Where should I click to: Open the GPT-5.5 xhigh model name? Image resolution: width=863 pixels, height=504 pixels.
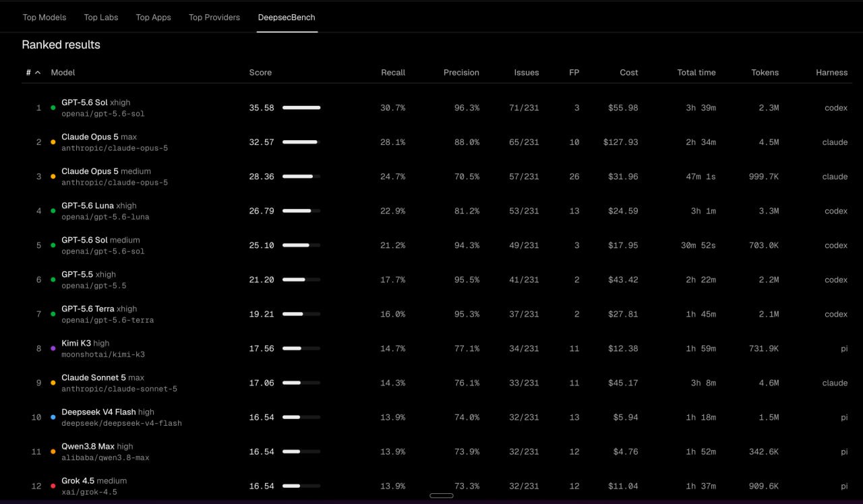click(x=88, y=274)
